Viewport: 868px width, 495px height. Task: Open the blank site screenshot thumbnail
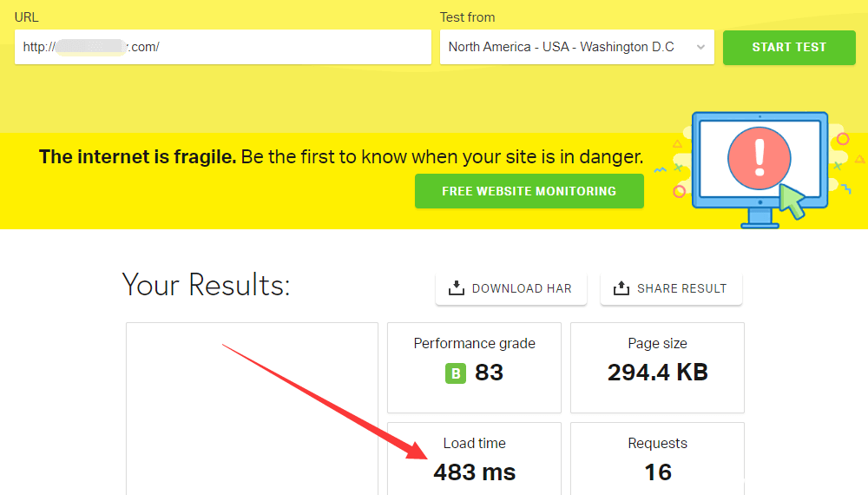click(x=252, y=408)
